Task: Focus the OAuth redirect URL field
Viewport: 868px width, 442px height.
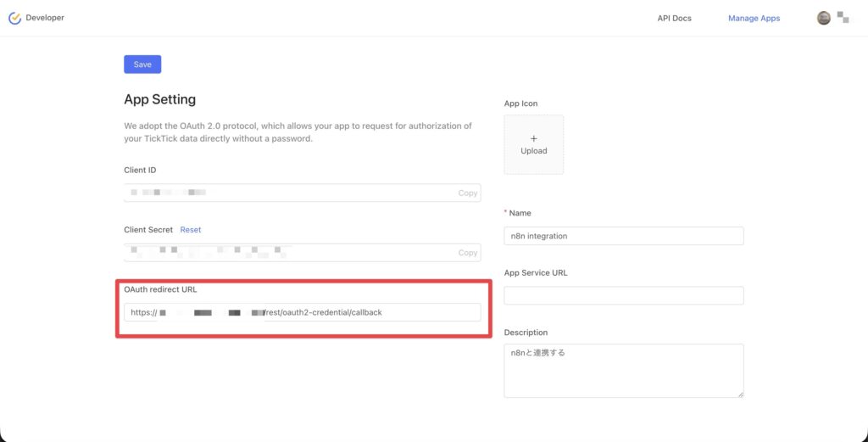Action: click(303, 312)
